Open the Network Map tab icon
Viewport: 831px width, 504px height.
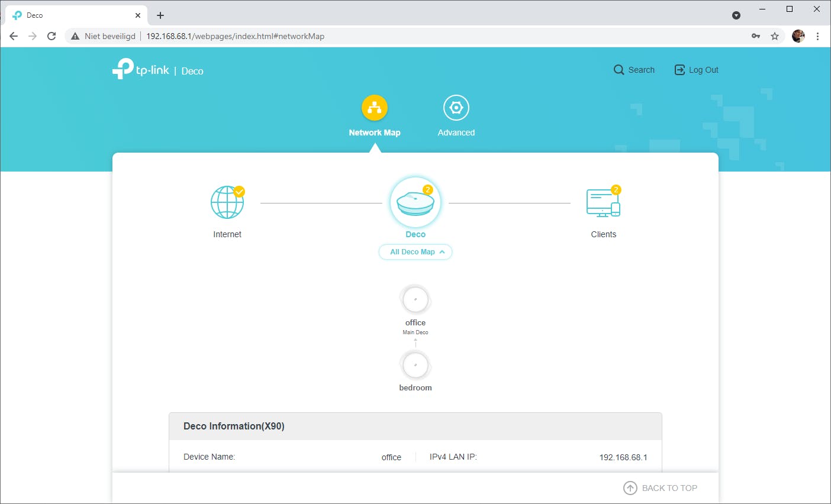375,108
